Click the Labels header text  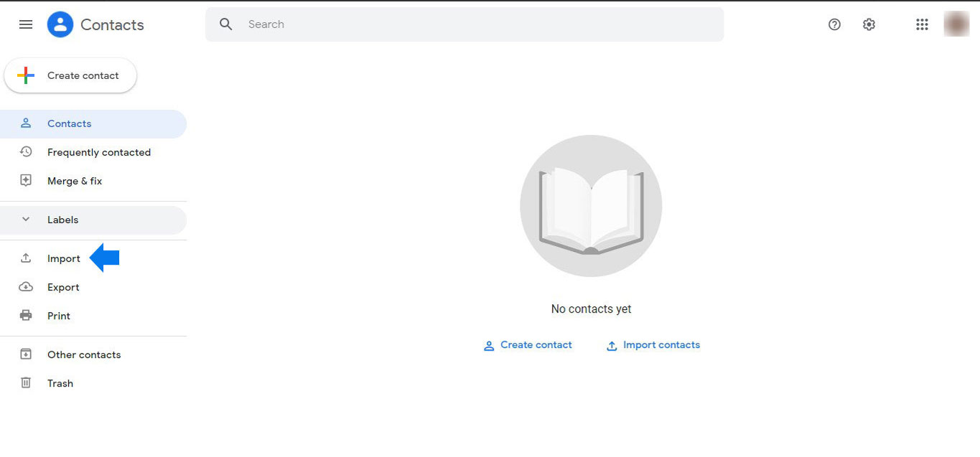click(62, 220)
